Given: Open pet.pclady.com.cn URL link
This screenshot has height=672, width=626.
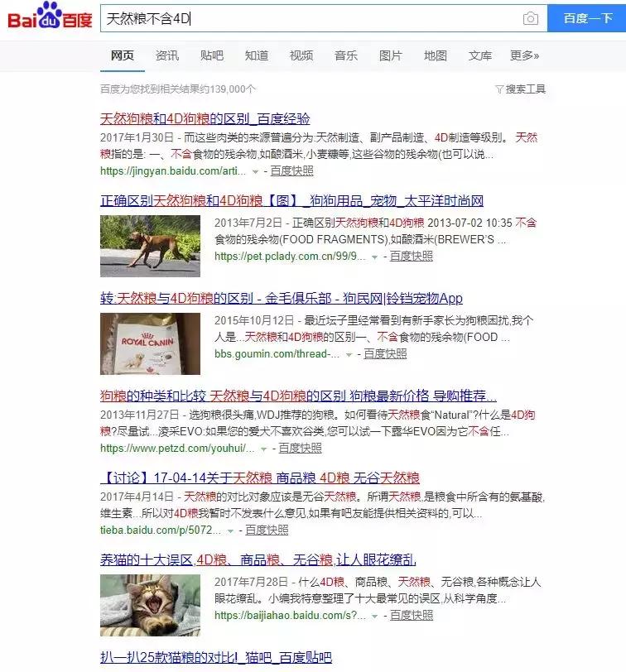Looking at the screenshot, I should pyautogui.click(x=291, y=257).
